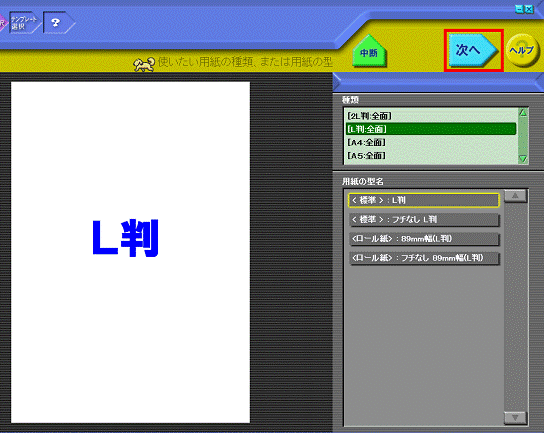
Task: Choose <標準>:L判 paper type
Action: pos(424,200)
